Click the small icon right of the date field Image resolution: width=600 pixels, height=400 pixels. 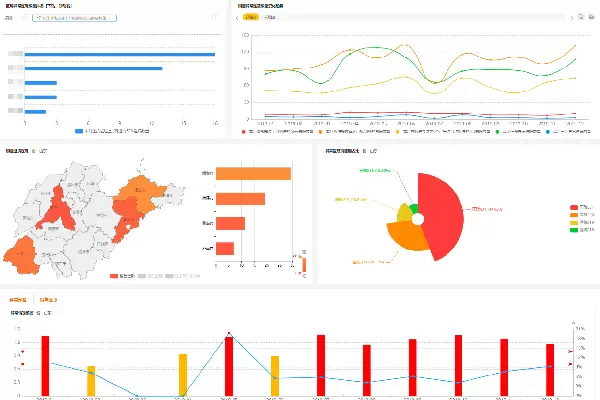[216, 17]
